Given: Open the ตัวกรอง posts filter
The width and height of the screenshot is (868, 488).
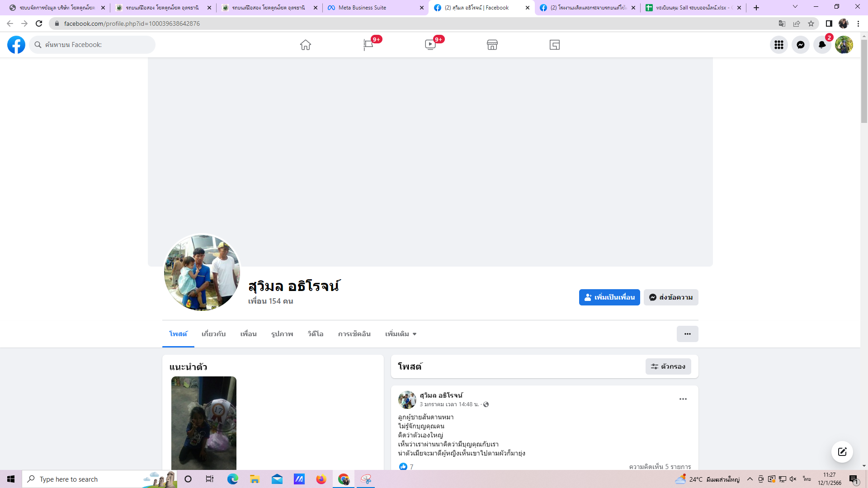Looking at the screenshot, I should (x=668, y=366).
